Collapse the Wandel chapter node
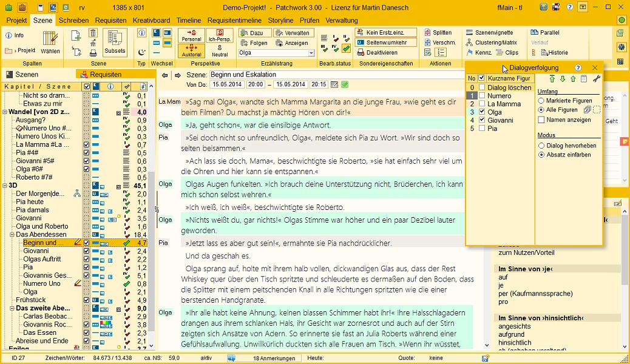 (5, 112)
